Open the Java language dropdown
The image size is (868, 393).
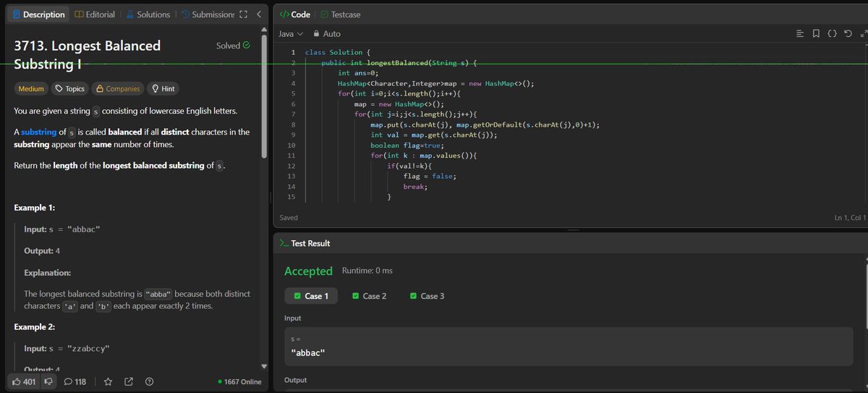pos(291,34)
